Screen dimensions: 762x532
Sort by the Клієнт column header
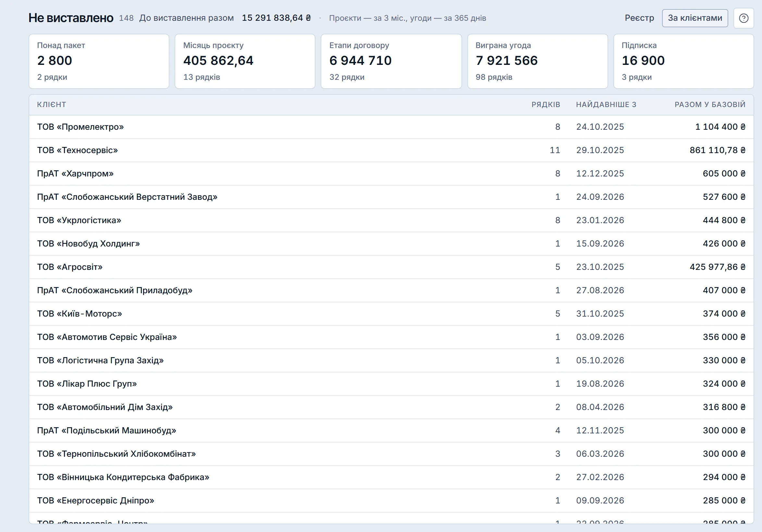(52, 104)
